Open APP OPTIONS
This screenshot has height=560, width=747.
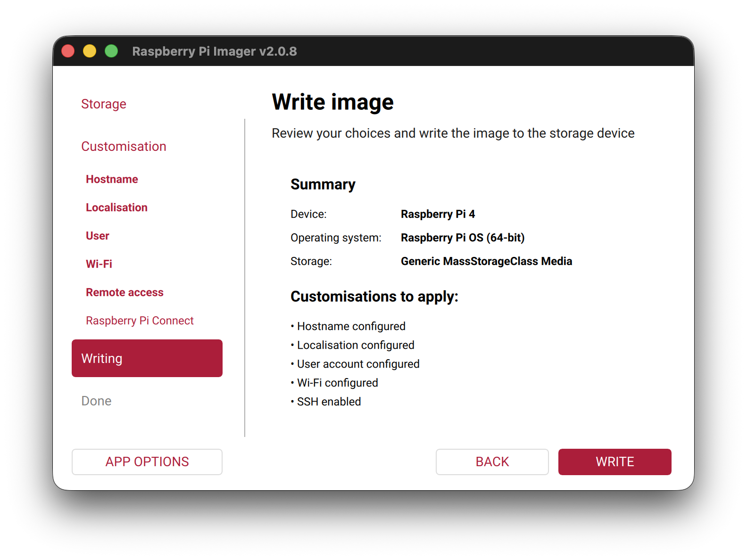(147, 462)
